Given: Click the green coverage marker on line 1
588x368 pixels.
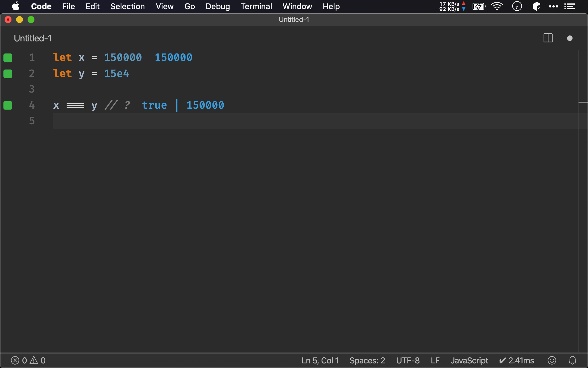Looking at the screenshot, I should click(8, 58).
